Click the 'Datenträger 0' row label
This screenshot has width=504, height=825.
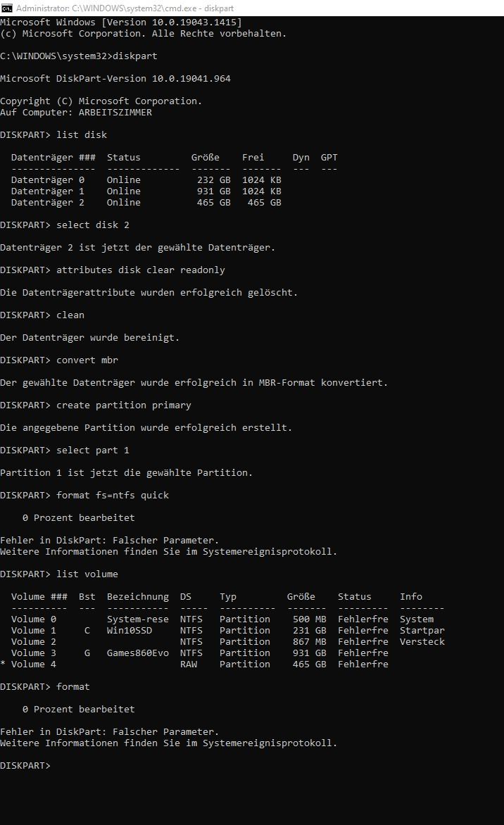[x=47, y=180]
